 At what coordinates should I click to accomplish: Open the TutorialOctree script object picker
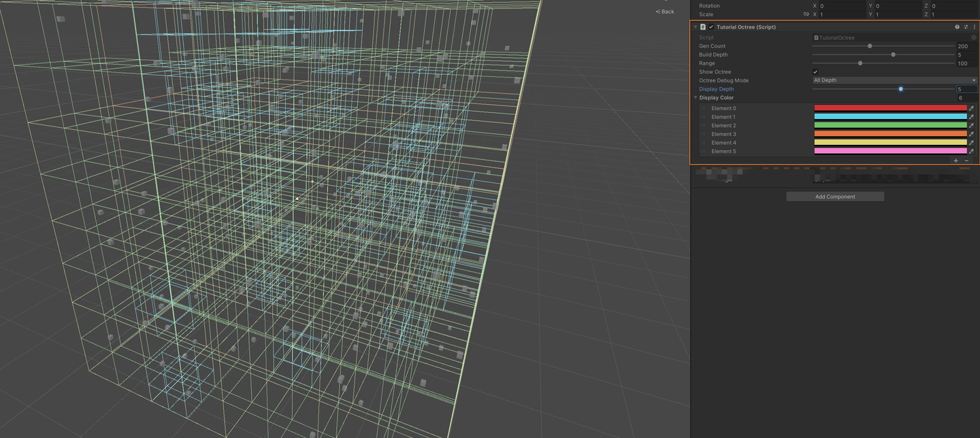point(973,37)
